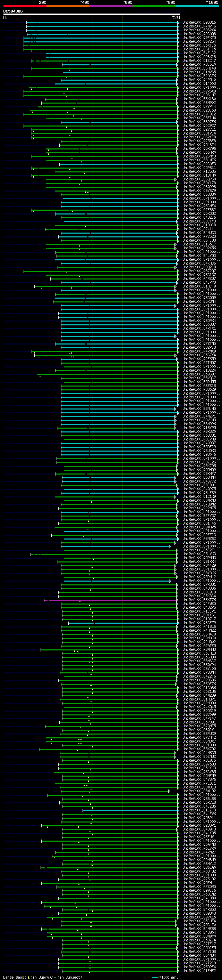Click the UniRef100_B6TFI5 label

tap(199, 49)
